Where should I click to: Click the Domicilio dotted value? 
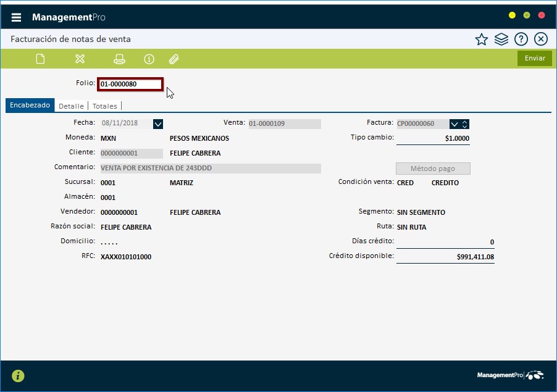[109, 243]
